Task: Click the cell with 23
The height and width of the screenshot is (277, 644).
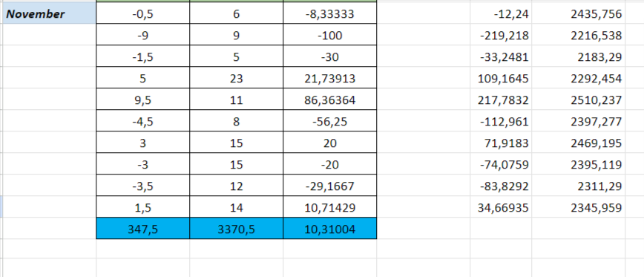Action: pos(236,78)
